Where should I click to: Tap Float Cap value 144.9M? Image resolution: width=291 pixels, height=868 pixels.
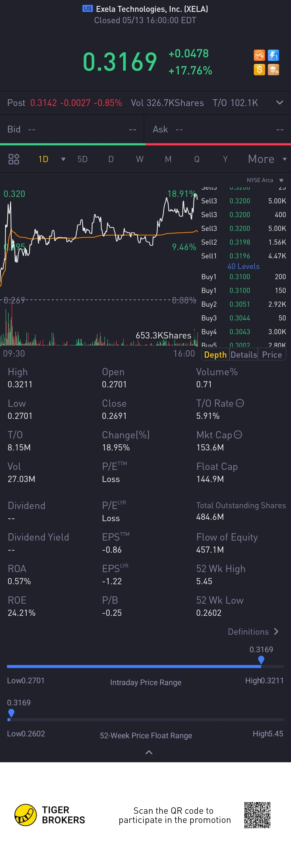click(210, 479)
